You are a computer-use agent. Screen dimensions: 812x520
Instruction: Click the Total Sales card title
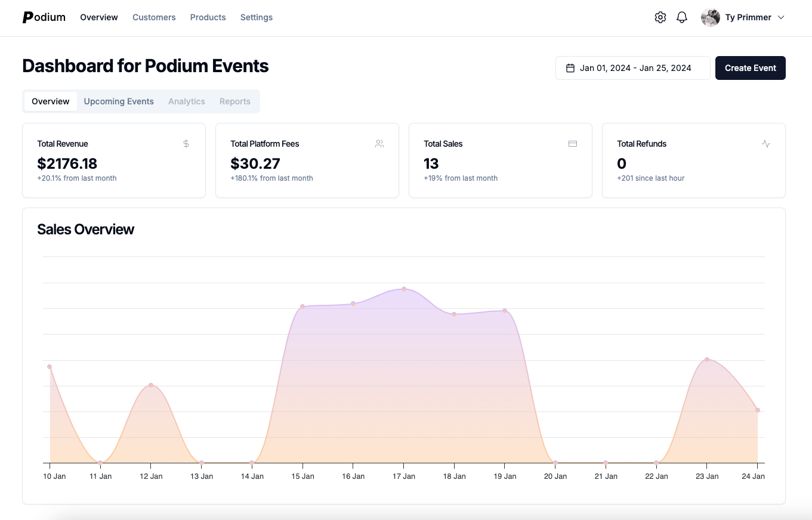(443, 144)
